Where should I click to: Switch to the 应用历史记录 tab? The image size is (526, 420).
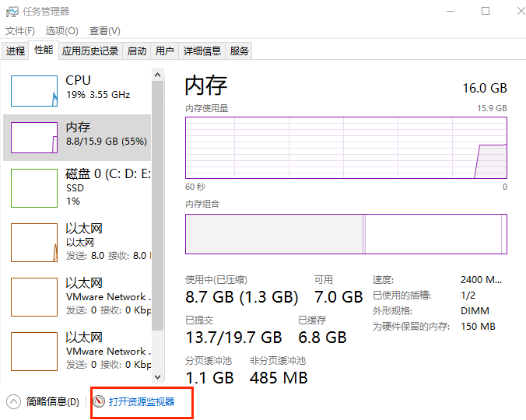pyautogui.click(x=90, y=51)
